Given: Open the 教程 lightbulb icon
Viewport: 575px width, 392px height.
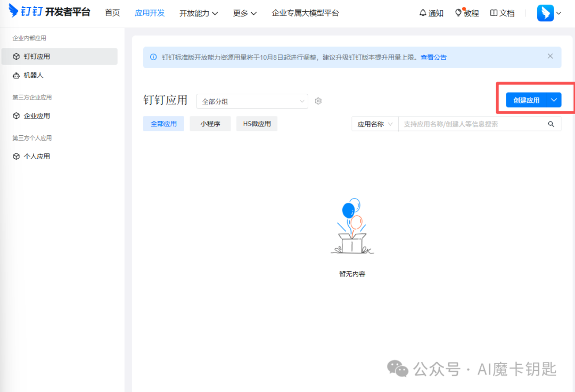Looking at the screenshot, I should pos(458,13).
